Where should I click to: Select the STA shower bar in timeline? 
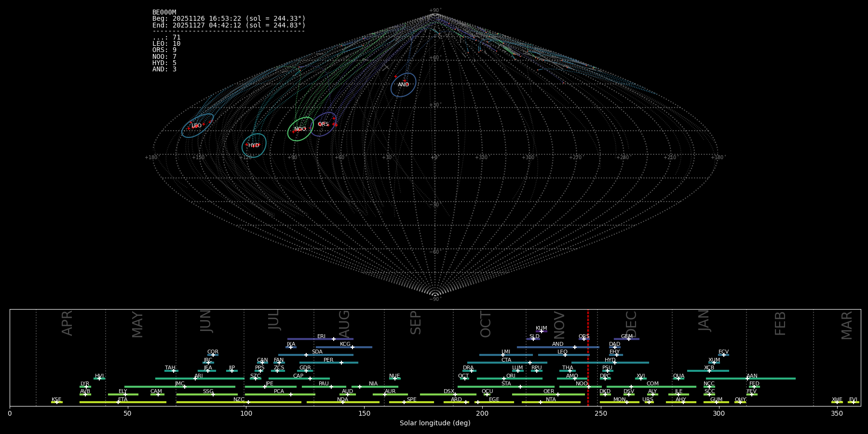[x=506, y=387]
